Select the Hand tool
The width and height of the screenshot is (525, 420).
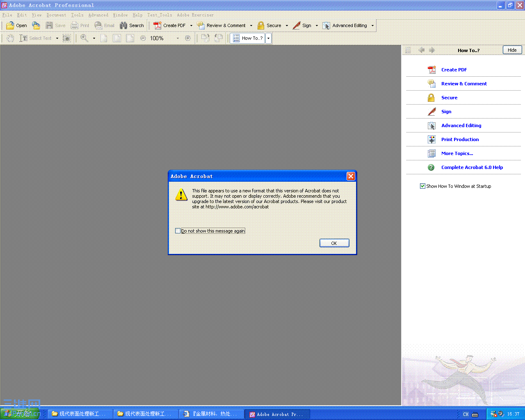click(10, 38)
